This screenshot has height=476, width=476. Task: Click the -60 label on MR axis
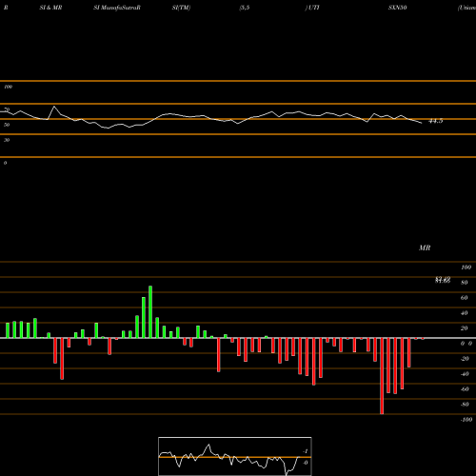465,389
